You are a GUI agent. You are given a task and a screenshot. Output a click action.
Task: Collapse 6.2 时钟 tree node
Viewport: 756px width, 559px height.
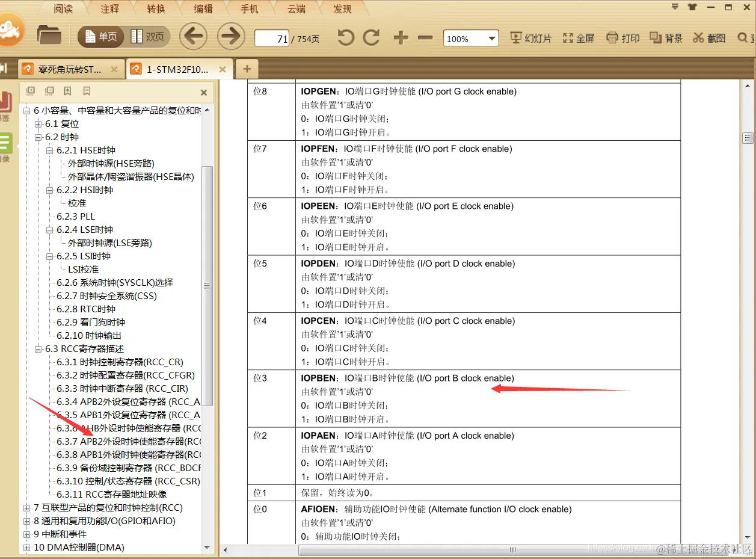38,137
